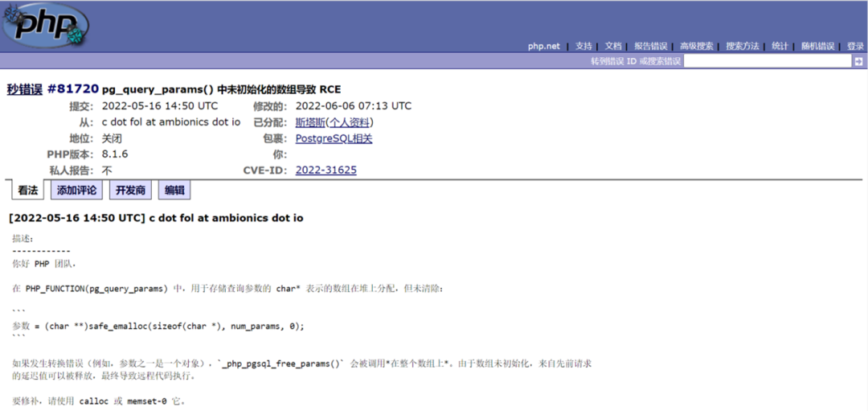Click the comment header [2022-05-16 14:50 UTC]
The image size is (868, 411).
tap(76, 218)
